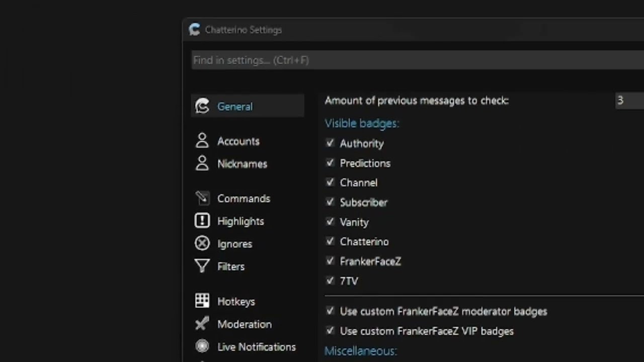Disable the Channel badge checkbox
644x362 pixels.
(x=330, y=183)
